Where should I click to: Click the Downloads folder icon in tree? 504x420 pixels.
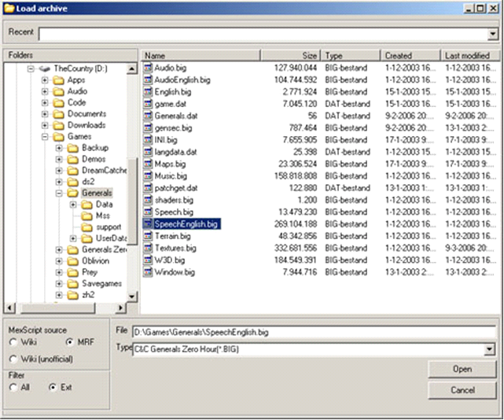pos(57,125)
